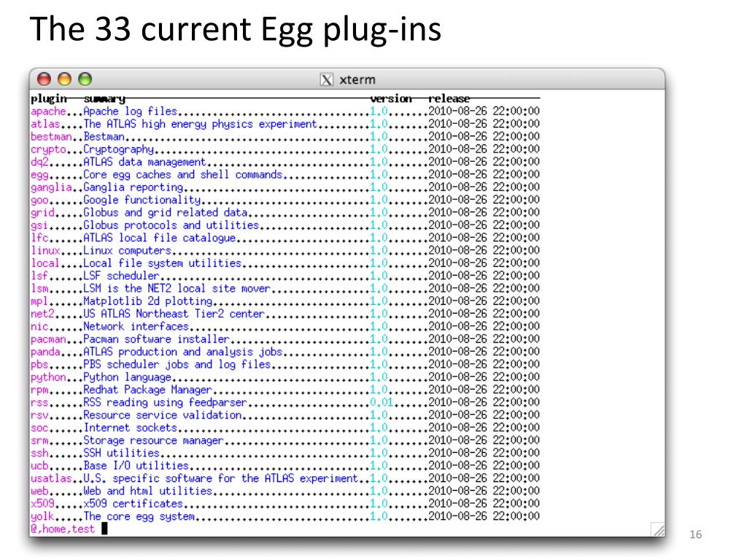Click the "summary" column header

point(104,99)
